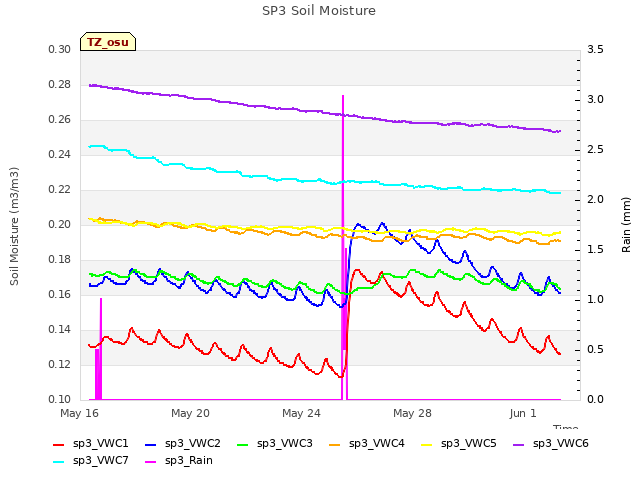
Task: Select the sp3_VWC2 legend label
Action: [x=193, y=444]
